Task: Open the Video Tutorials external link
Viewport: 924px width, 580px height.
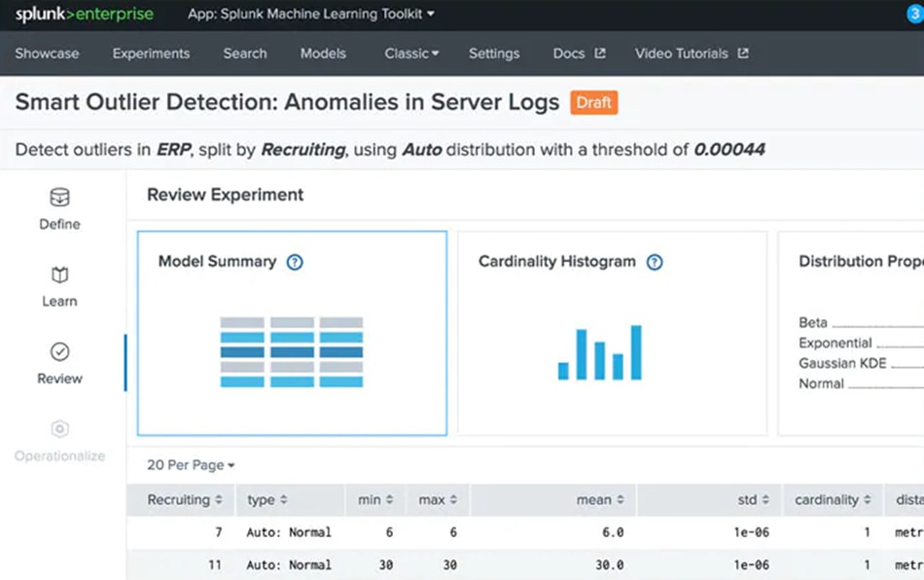Action: pyautogui.click(x=692, y=54)
